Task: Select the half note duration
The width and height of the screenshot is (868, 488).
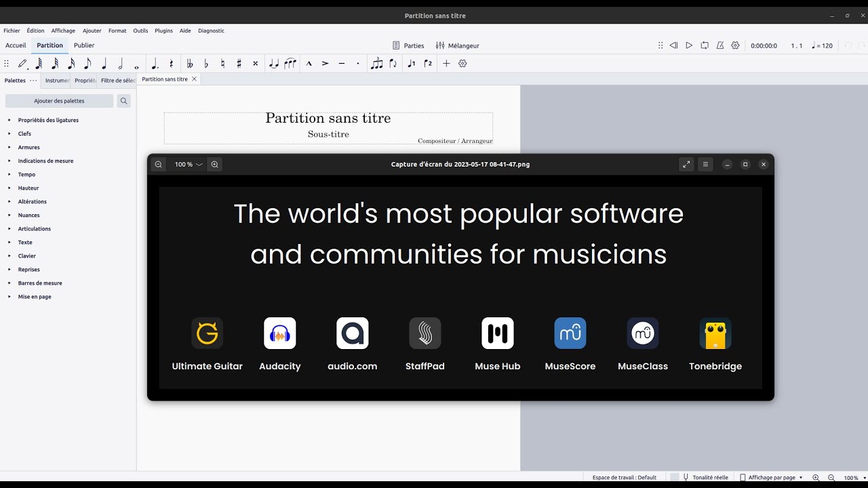Action: coord(120,64)
